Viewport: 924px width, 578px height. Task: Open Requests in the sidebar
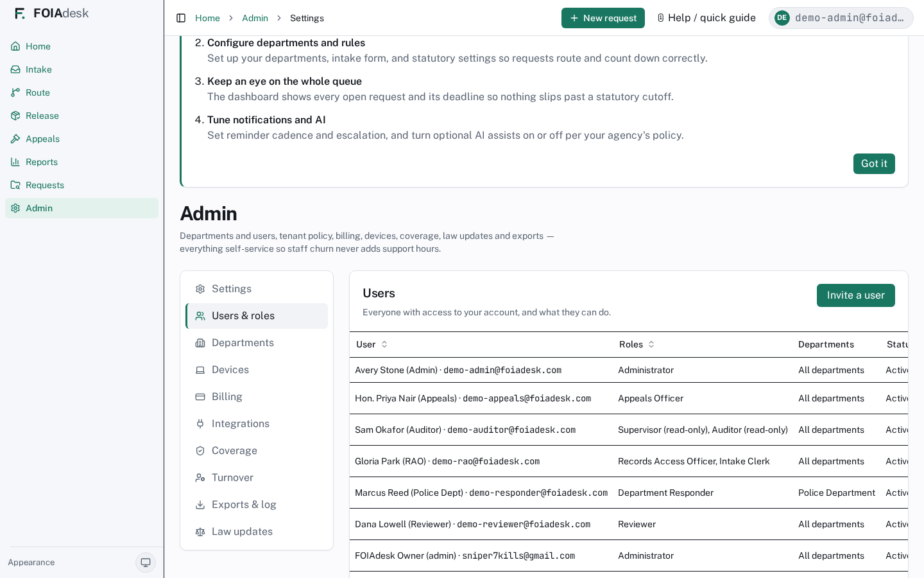click(x=81, y=185)
